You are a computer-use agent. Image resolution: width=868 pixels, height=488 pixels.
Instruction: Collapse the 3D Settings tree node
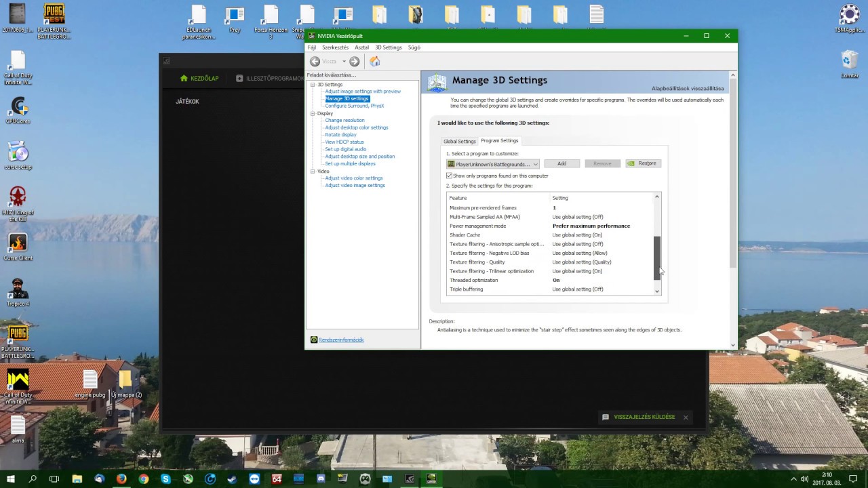[313, 85]
